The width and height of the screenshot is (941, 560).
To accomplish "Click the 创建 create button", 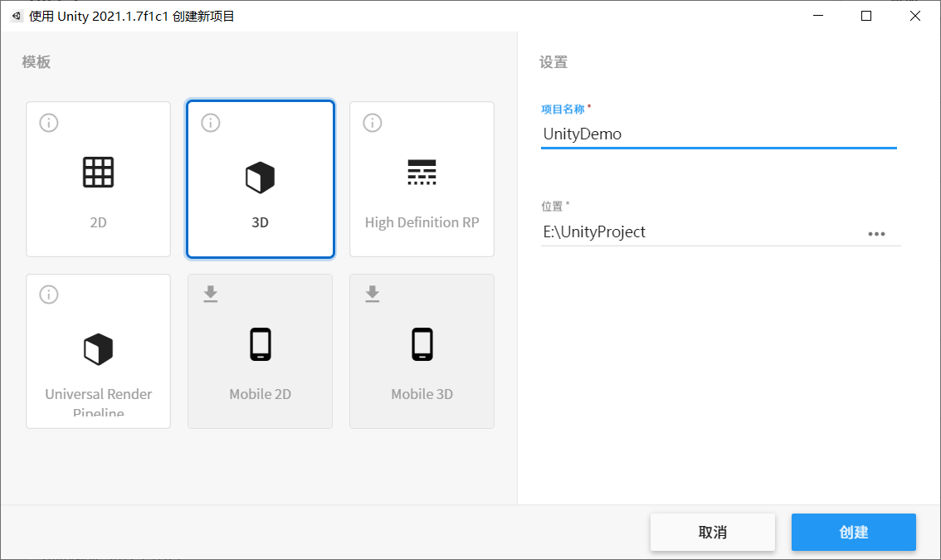I will point(853,533).
